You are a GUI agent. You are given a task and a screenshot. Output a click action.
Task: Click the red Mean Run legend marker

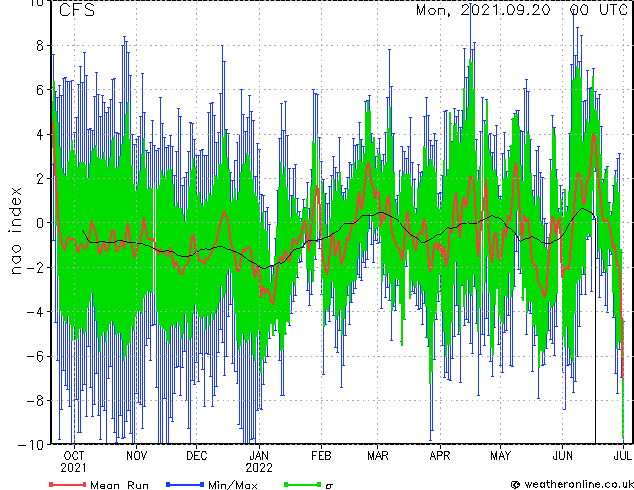(68, 484)
